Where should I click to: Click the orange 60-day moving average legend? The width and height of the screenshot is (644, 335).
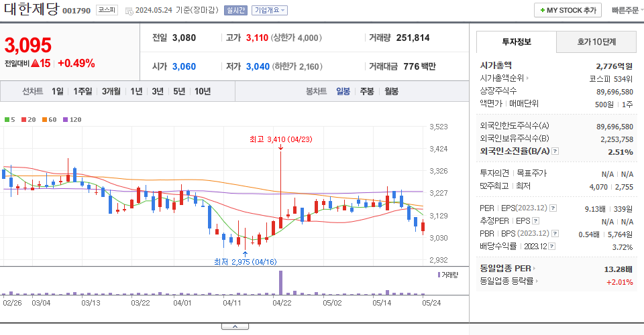49,120
